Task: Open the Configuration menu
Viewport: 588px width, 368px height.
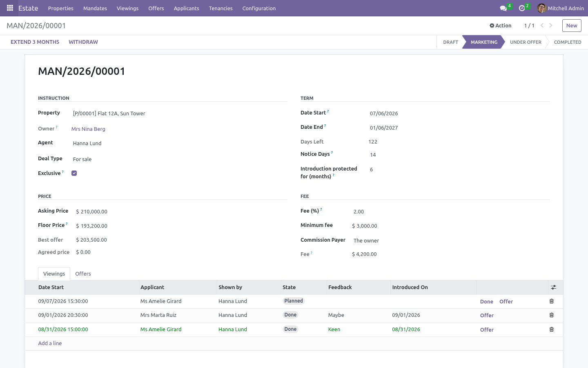Action: click(x=259, y=8)
